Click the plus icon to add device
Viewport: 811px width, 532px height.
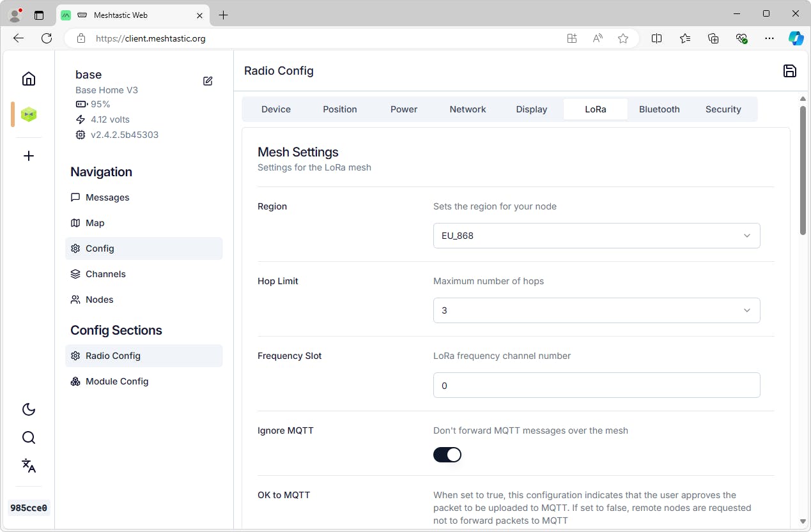[x=29, y=156]
